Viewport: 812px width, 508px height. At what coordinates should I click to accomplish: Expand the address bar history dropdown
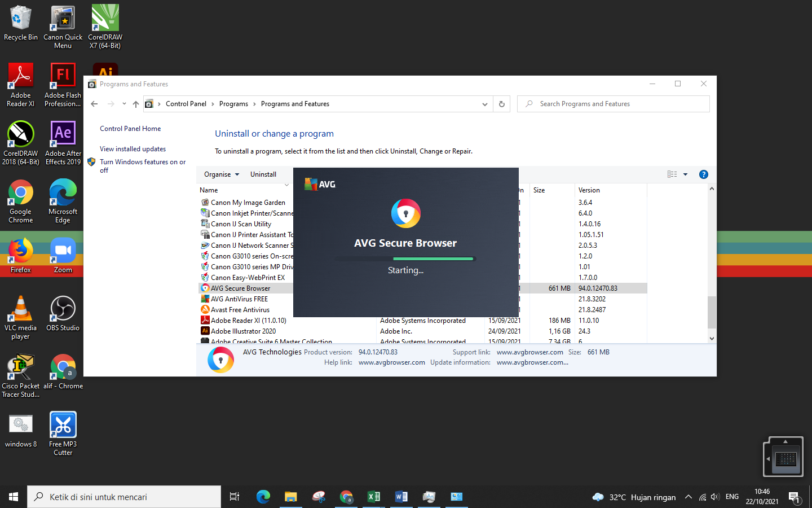pos(484,104)
